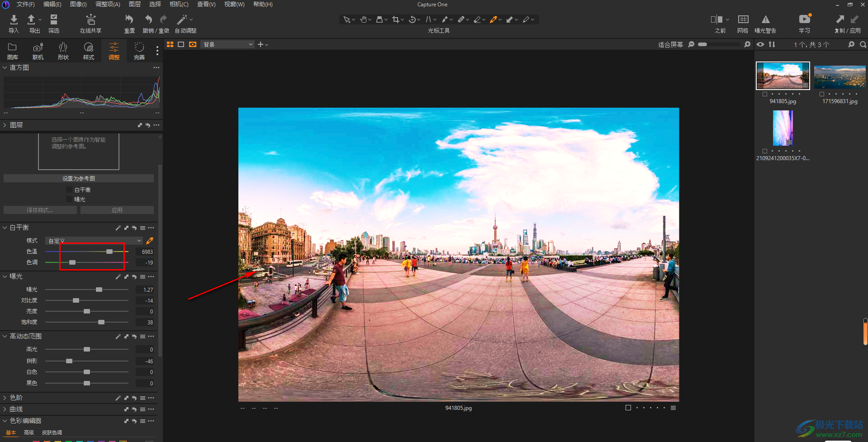Click the Saturation (饱和度) slider handle

coord(101,322)
